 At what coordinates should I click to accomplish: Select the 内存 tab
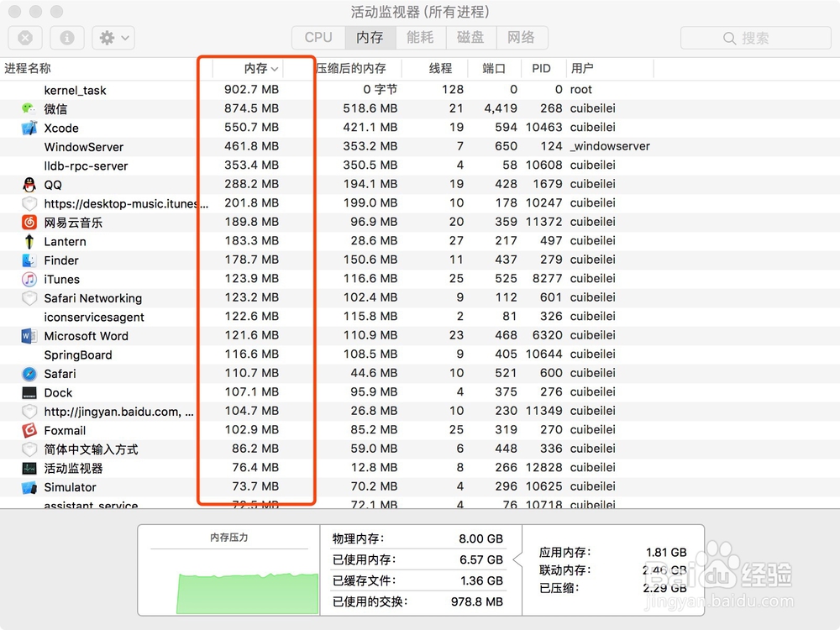[x=370, y=38]
